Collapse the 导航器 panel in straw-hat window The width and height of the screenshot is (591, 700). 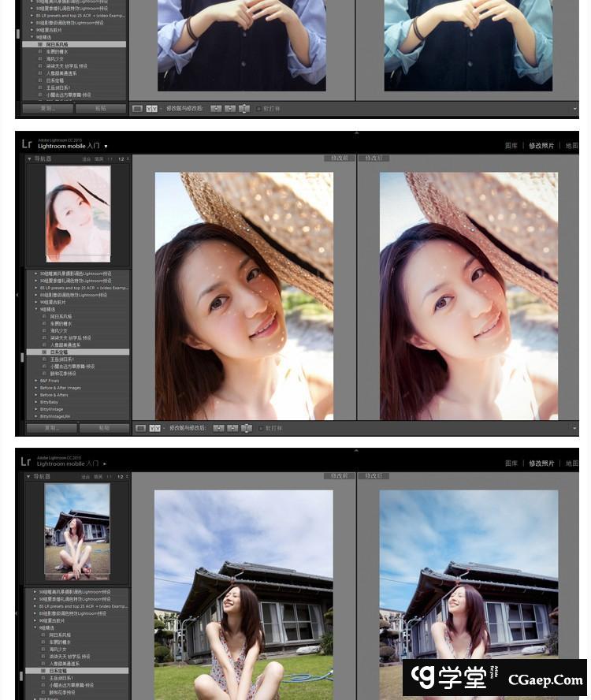click(30, 159)
